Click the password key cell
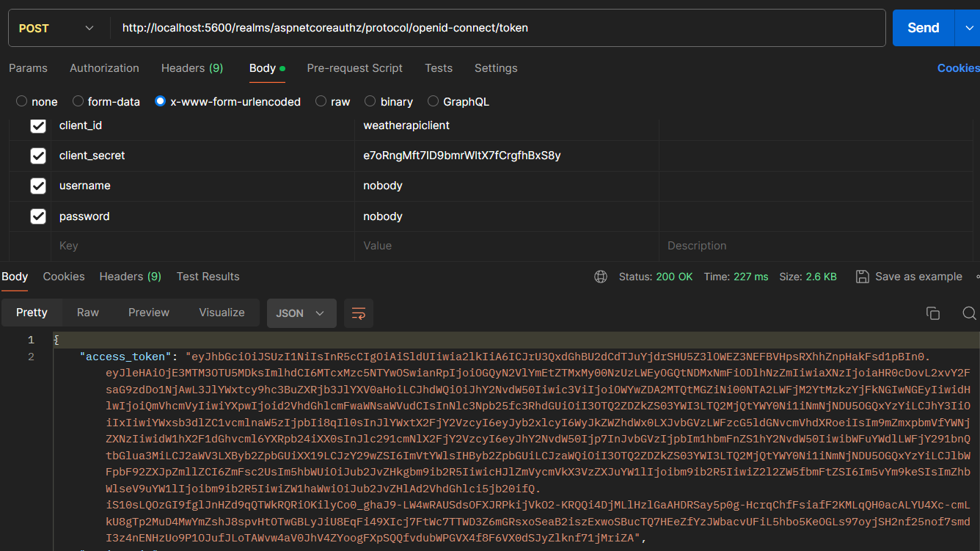Screen dimensions: 980x551 pos(202,216)
